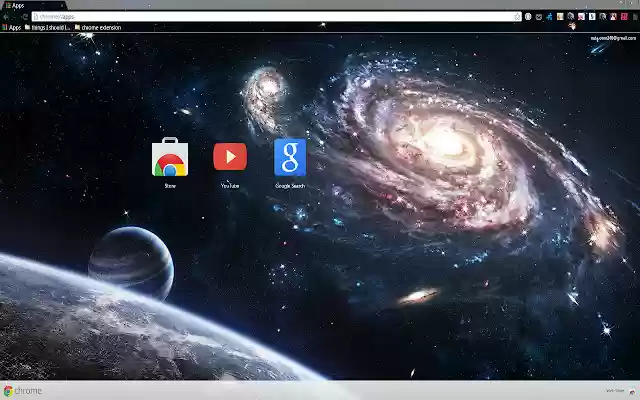The height and width of the screenshot is (400, 640).
Task: Go forward with the browser forward arrow
Action: (x=15, y=17)
